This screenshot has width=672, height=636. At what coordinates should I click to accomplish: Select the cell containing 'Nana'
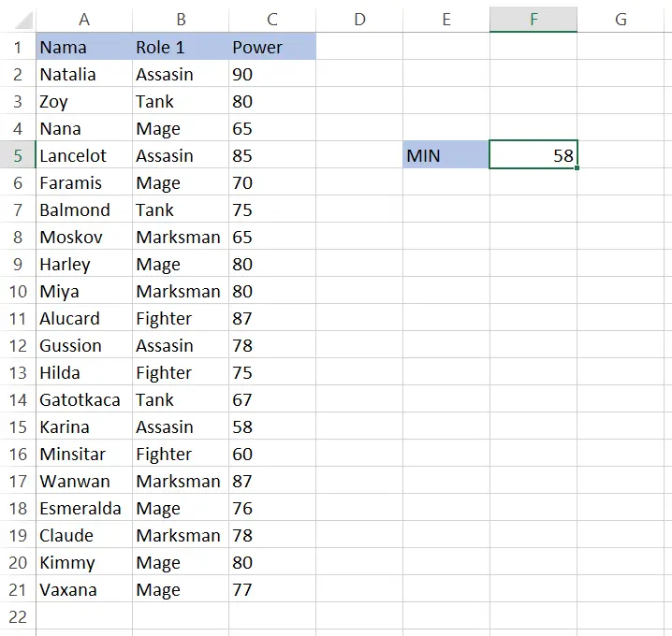coord(84,127)
